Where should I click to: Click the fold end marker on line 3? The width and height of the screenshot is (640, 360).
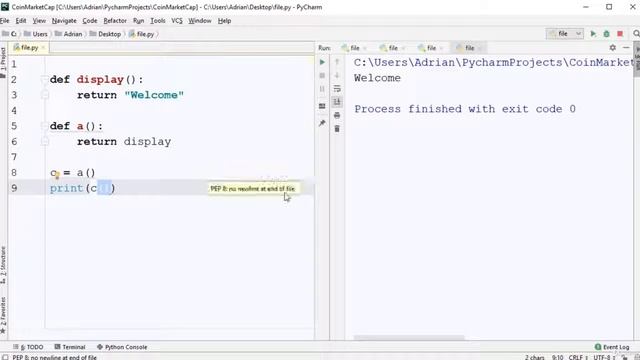click(x=45, y=95)
